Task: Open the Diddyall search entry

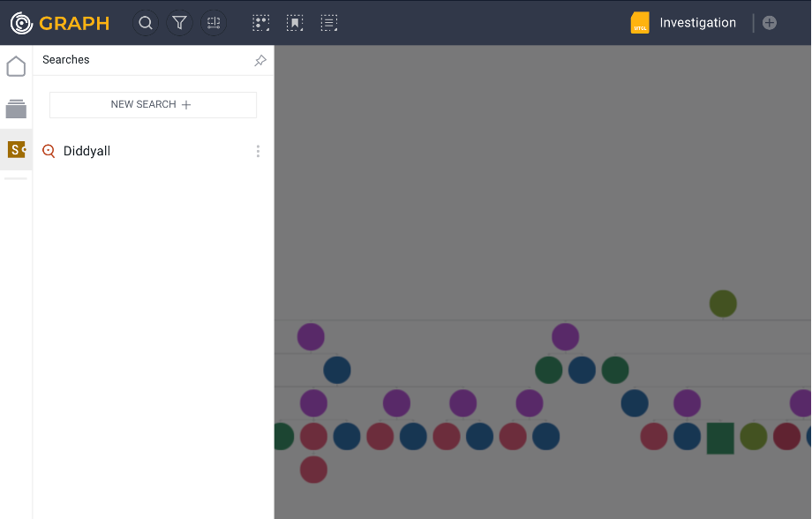Action: pyautogui.click(x=86, y=151)
